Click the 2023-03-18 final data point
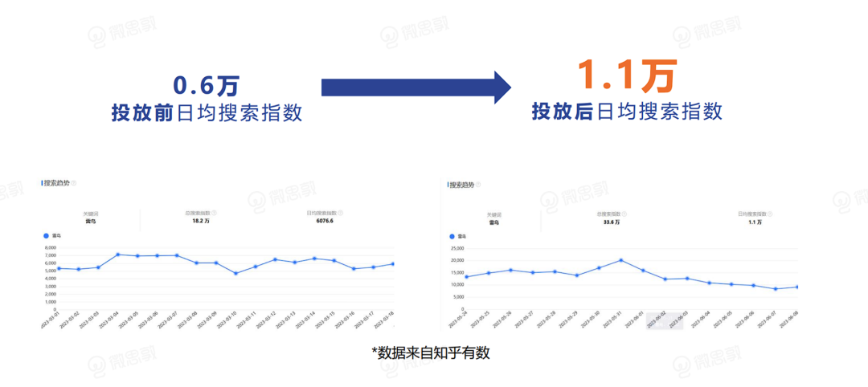 pos(393,263)
